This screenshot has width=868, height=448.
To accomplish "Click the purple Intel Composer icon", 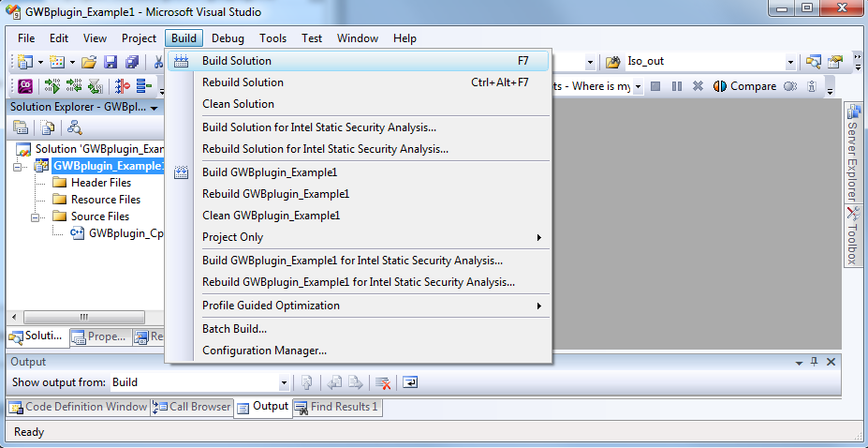I will pos(25,86).
